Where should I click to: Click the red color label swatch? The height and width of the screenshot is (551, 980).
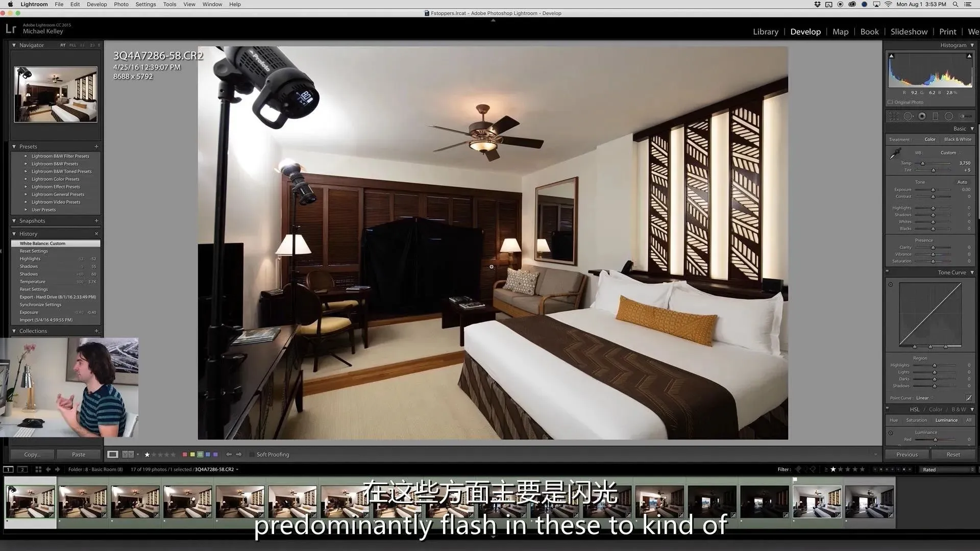pyautogui.click(x=185, y=455)
